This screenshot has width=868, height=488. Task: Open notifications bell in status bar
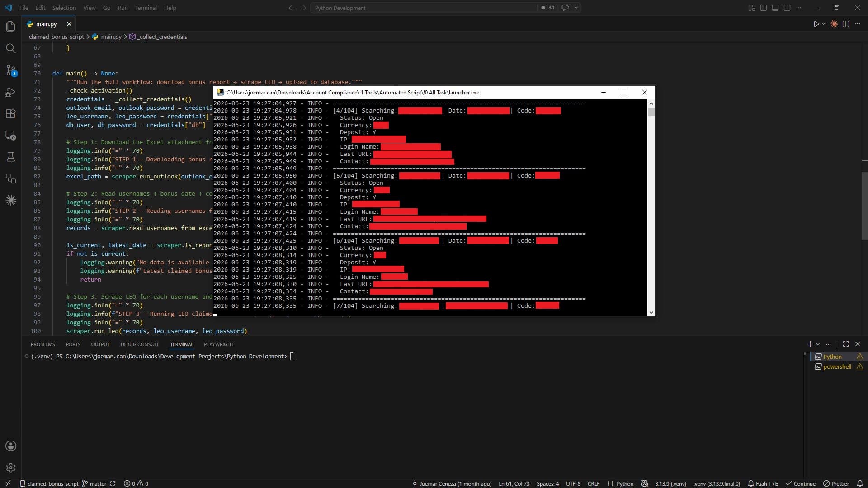click(860, 483)
